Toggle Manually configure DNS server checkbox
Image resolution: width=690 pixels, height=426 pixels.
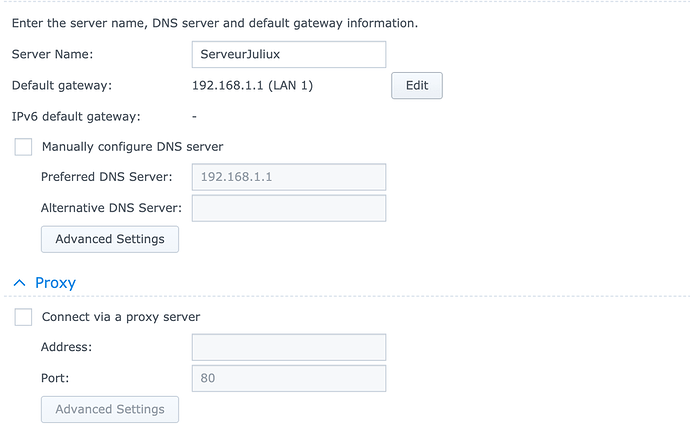click(x=23, y=147)
